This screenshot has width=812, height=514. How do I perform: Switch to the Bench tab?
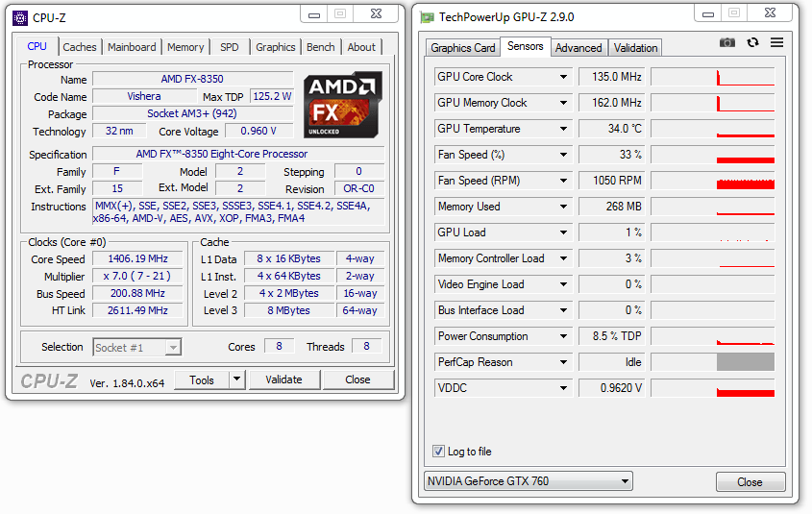321,47
